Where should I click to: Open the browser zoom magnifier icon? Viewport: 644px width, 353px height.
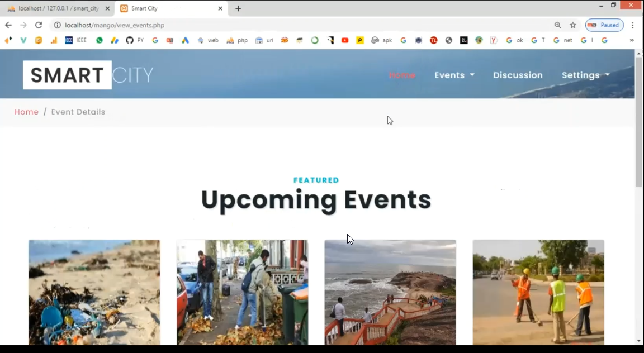pyautogui.click(x=557, y=25)
